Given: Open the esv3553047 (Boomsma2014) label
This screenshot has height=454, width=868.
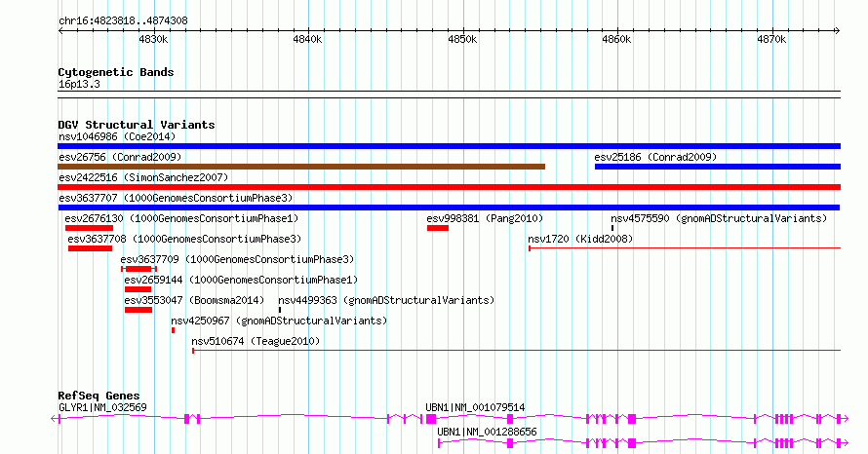Looking at the screenshot, I should tap(194, 300).
